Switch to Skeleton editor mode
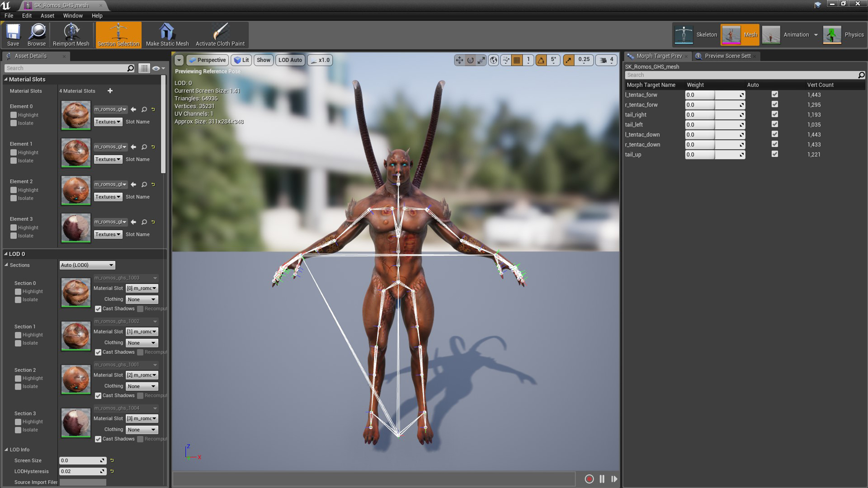 pos(696,35)
